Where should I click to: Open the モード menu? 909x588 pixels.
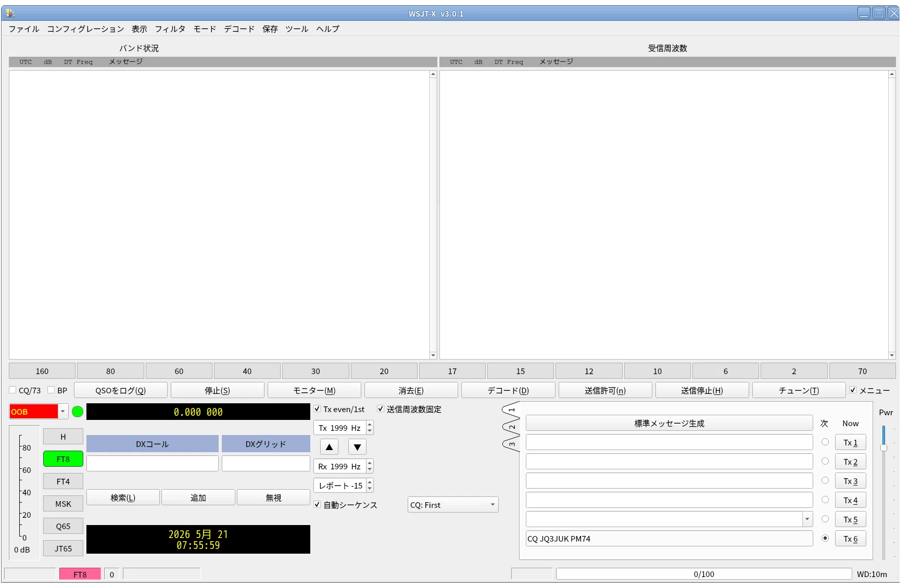click(205, 29)
